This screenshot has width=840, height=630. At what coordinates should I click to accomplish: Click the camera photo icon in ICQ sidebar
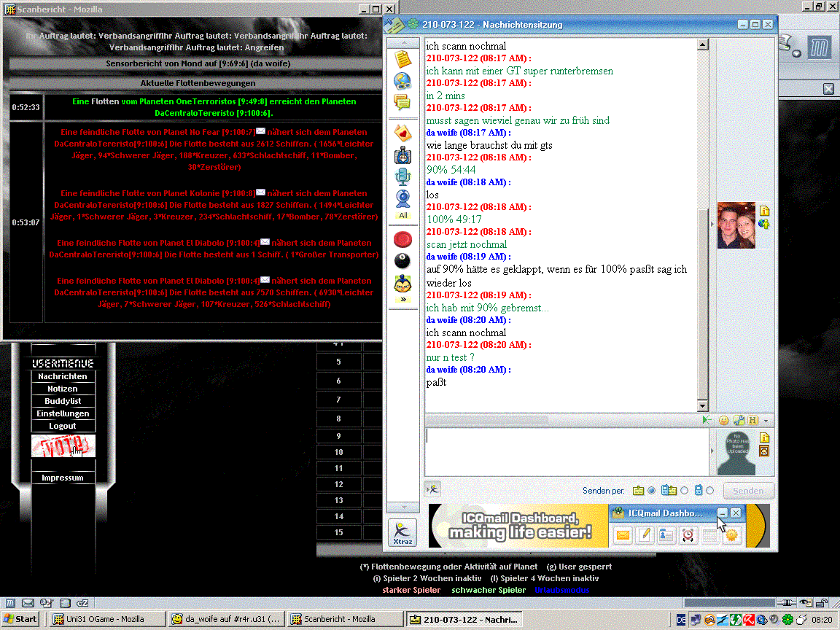[402, 155]
